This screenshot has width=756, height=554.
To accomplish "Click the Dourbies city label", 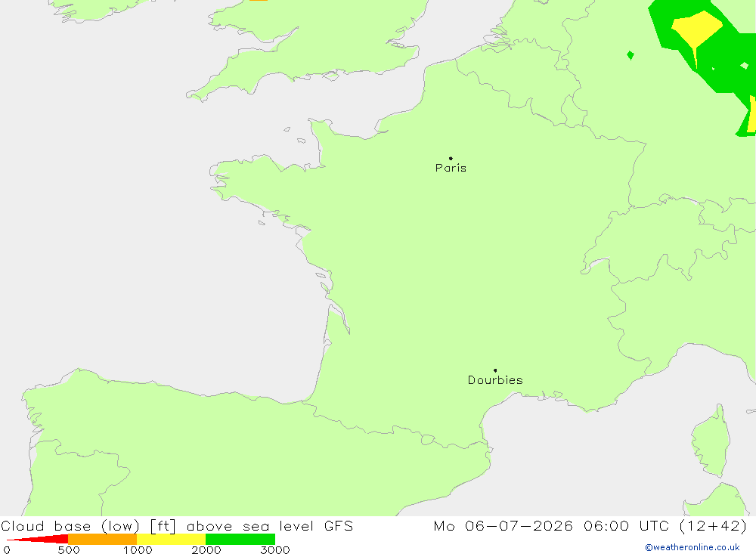I will tap(495, 380).
